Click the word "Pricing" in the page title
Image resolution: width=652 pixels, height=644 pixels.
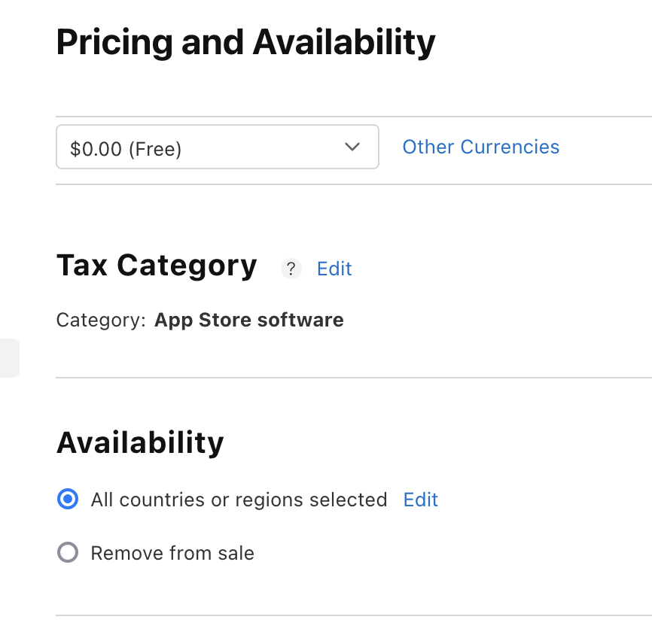(x=112, y=43)
